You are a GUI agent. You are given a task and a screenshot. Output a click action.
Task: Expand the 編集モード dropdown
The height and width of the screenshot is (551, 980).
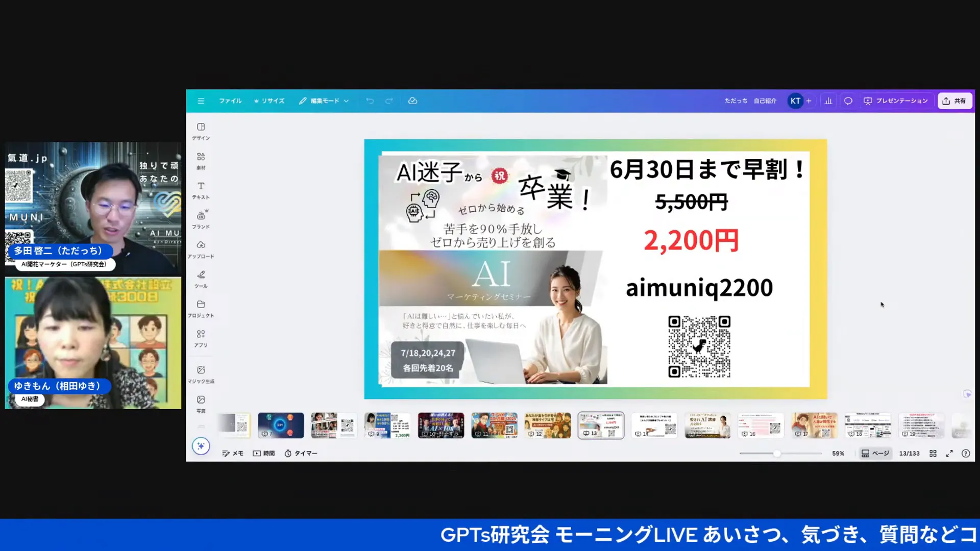point(324,101)
